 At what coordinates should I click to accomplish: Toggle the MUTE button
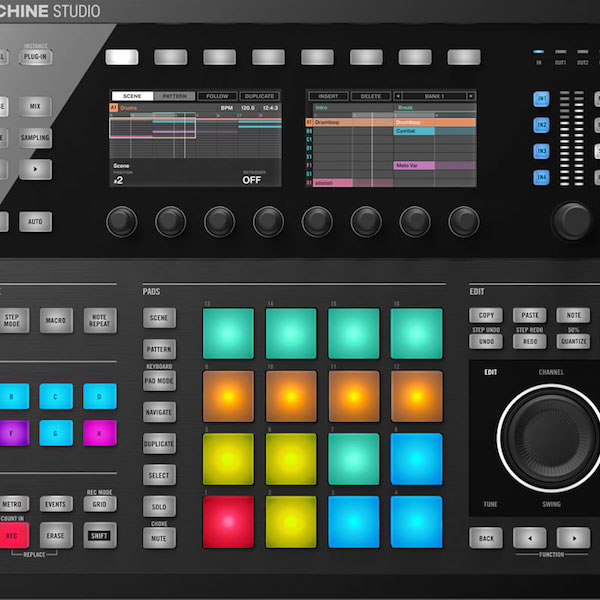[159, 538]
